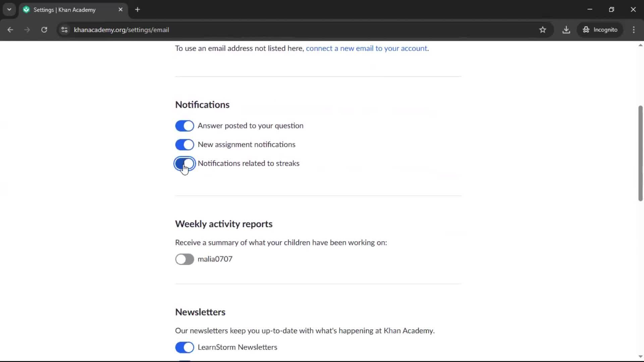Screen dimensions: 644x362
Task: Click the scrollbar down arrow
Action: 640,357
